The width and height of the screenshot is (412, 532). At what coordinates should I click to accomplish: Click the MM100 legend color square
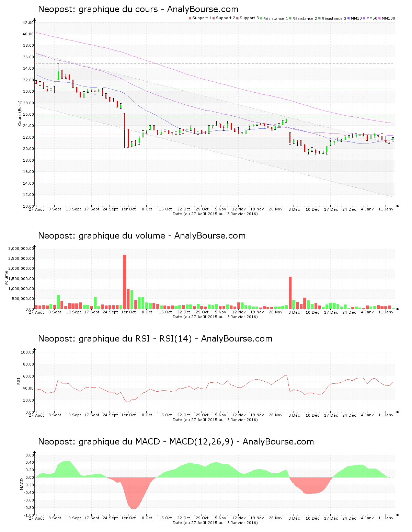click(380, 18)
